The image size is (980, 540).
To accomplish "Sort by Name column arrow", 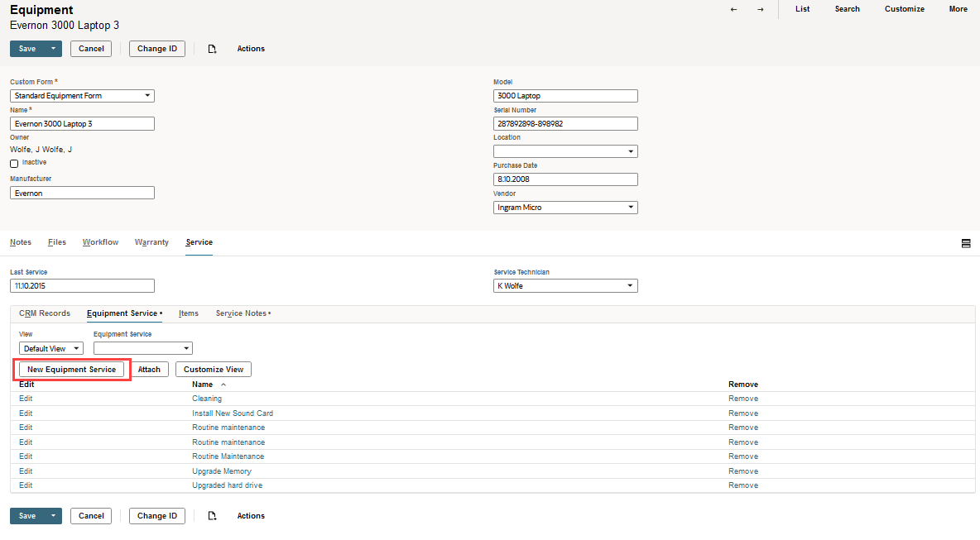I will [x=223, y=385].
